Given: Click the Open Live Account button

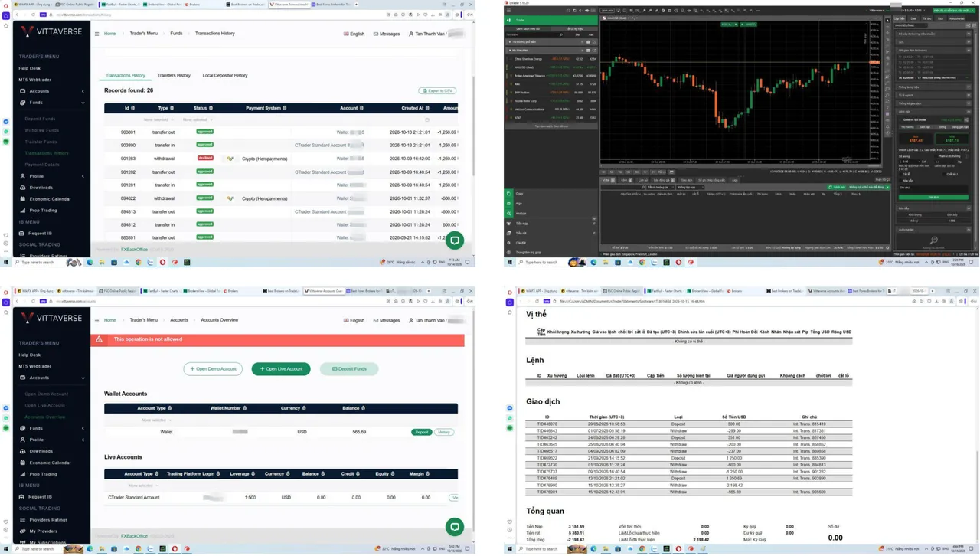Looking at the screenshot, I should click(x=281, y=369).
